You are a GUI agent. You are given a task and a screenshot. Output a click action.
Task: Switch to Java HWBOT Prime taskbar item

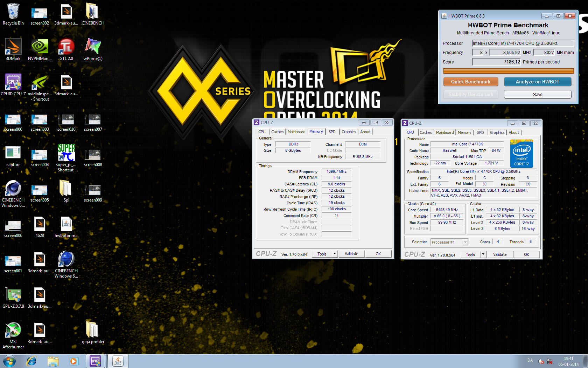(118, 361)
